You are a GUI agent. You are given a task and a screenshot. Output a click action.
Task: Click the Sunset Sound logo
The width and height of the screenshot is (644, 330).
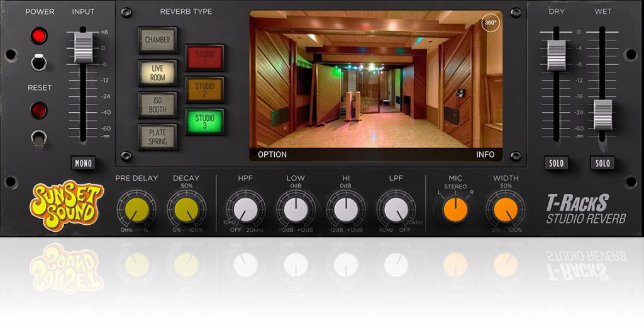[67, 205]
